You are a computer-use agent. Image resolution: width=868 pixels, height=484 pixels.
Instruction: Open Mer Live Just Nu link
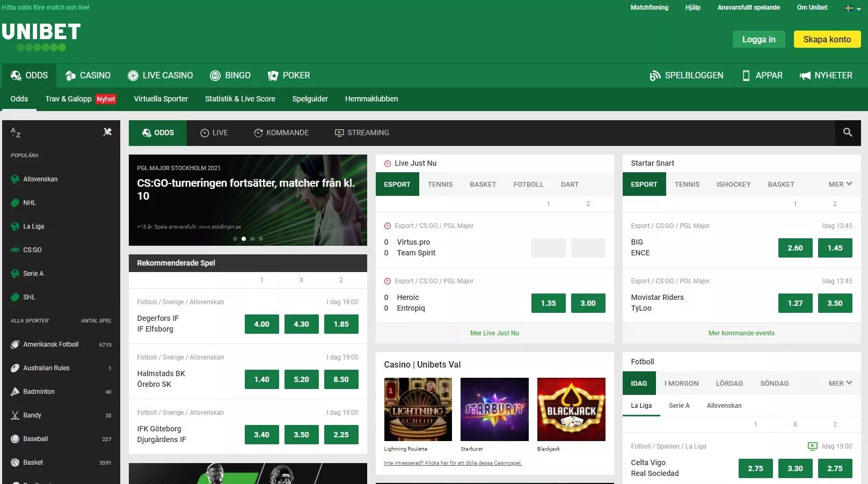coord(494,333)
